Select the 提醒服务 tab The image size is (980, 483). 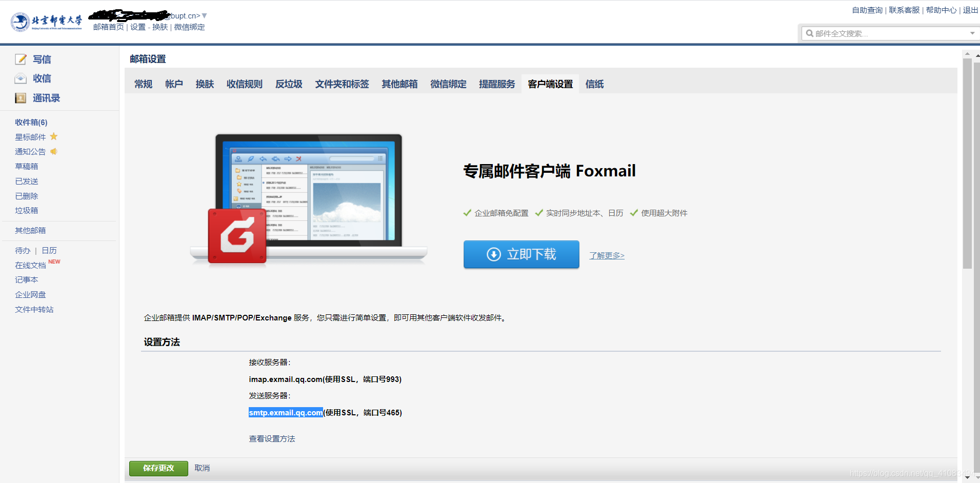497,84
